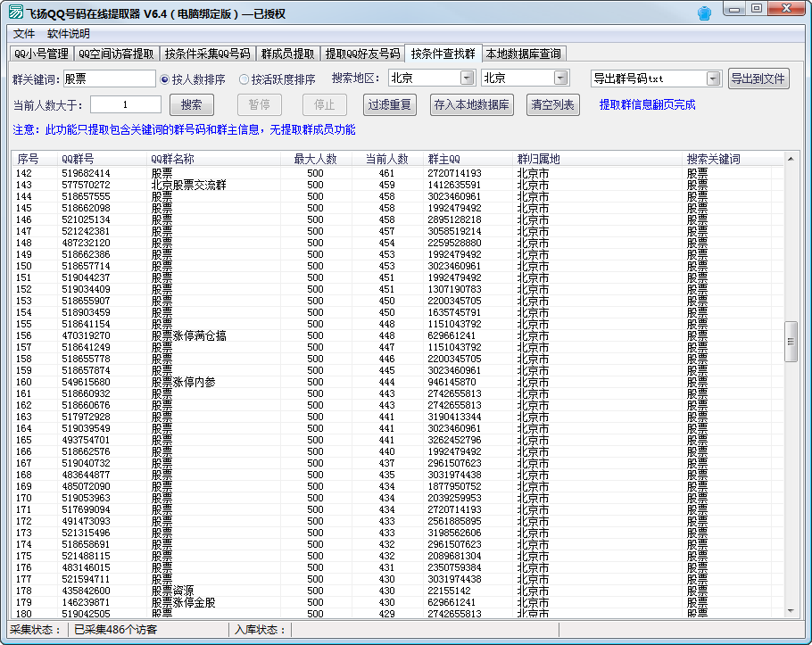Switch to QQ小号管理 tab
The image size is (812, 645).
click(41, 54)
